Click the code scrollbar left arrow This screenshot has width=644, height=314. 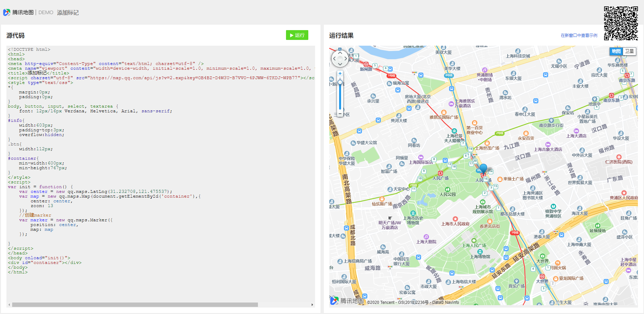9,305
